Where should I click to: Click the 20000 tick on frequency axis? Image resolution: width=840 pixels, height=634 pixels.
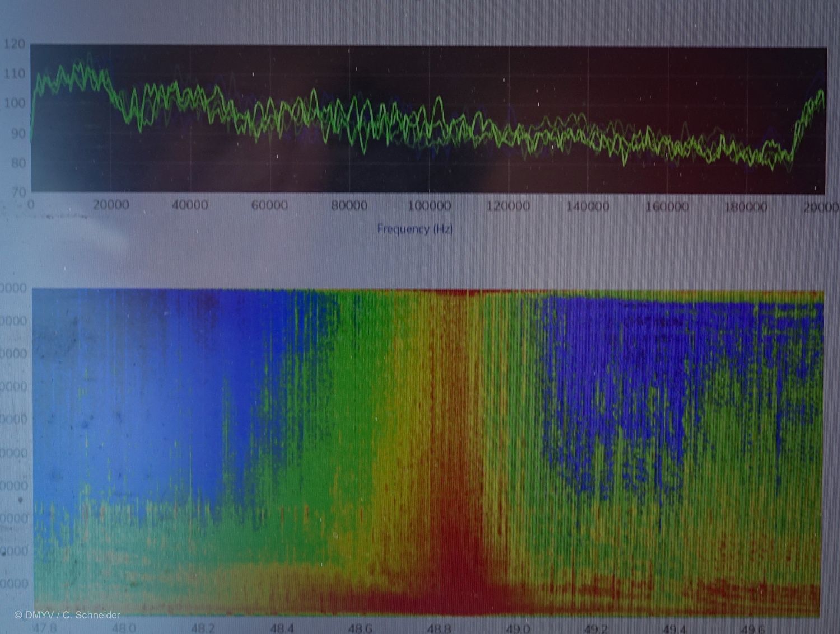point(110,205)
